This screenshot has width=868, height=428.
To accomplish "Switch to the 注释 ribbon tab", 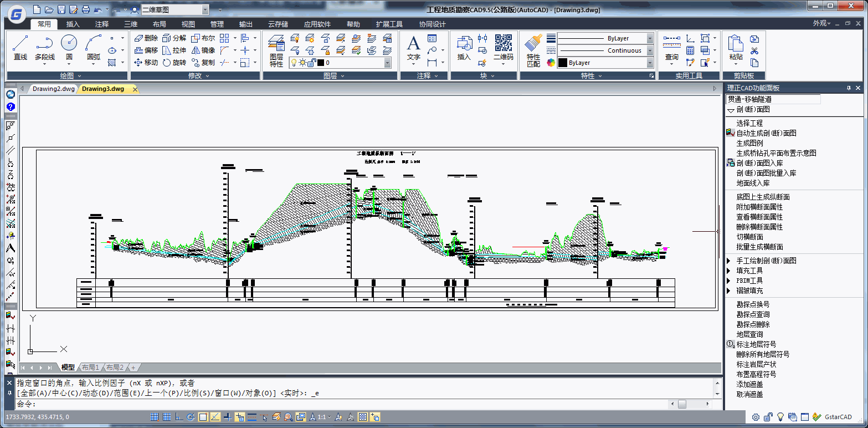I will pos(102,24).
